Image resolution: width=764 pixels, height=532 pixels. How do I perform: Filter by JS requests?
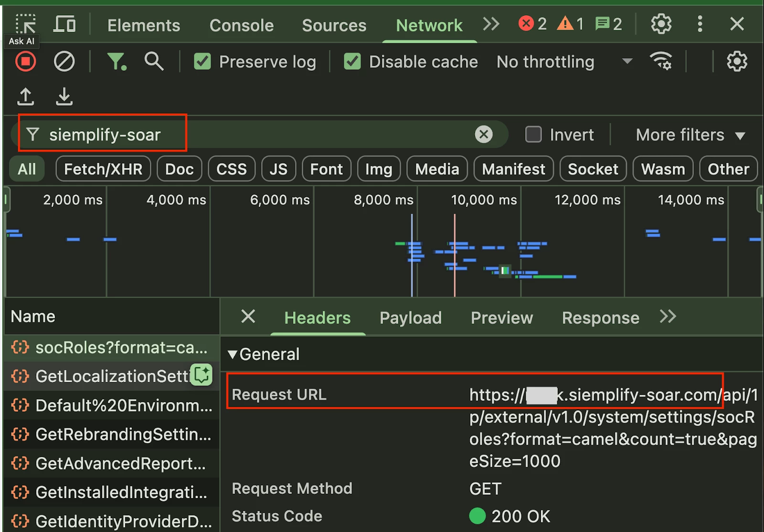click(x=278, y=169)
